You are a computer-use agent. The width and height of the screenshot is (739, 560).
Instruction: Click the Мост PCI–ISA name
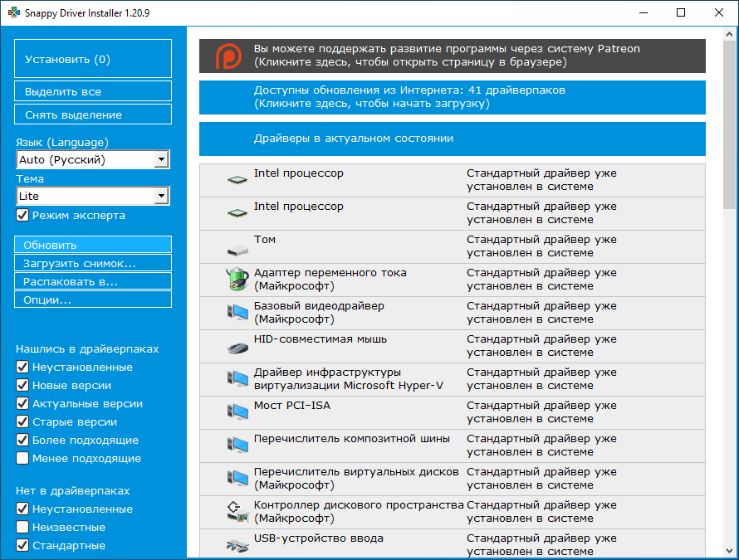[x=291, y=406]
